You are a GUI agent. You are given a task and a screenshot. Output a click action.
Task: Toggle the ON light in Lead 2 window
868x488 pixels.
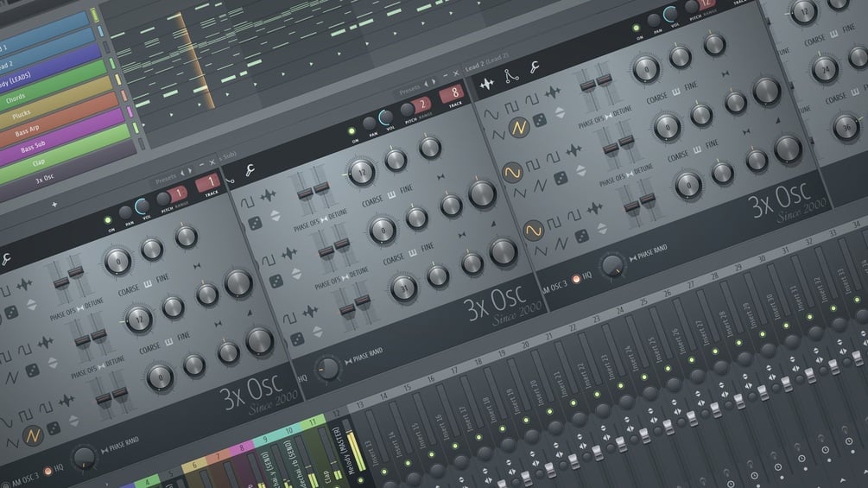pos(636,28)
